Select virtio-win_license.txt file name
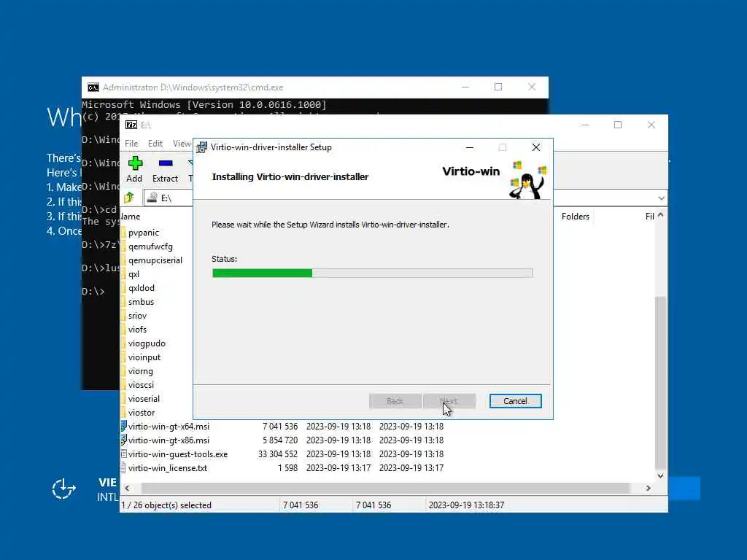 [168, 467]
